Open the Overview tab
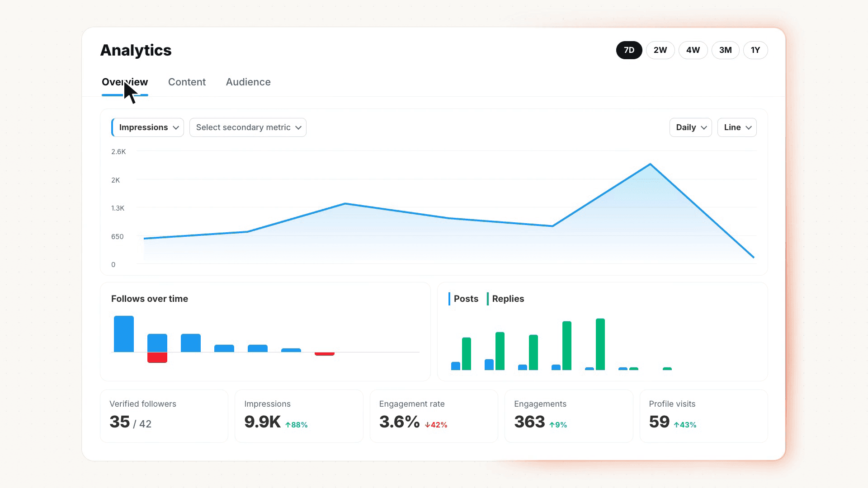This screenshot has width=868, height=488. coord(125,82)
